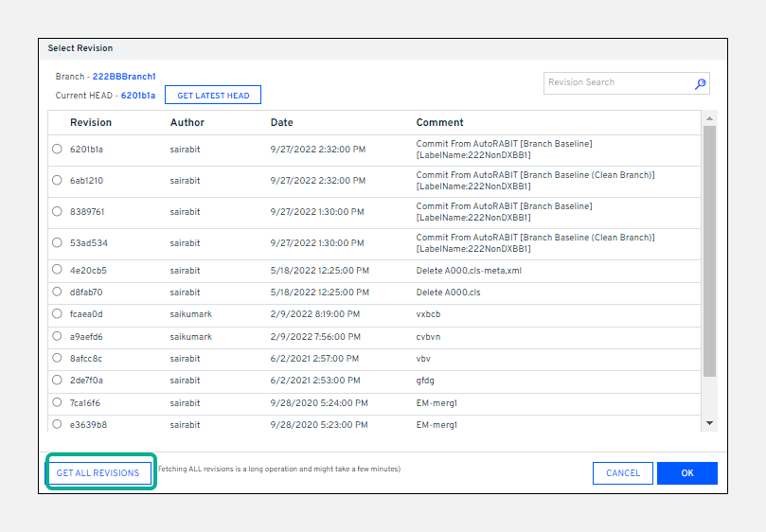This screenshot has width=766, height=532.
Task: Click Get All Revisions button
Action: [98, 472]
